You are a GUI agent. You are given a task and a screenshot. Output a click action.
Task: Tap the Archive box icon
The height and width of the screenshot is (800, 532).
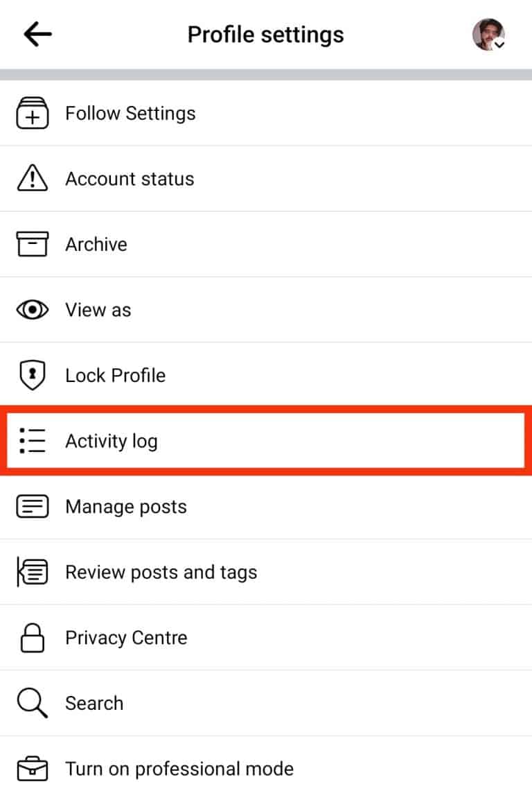32,245
